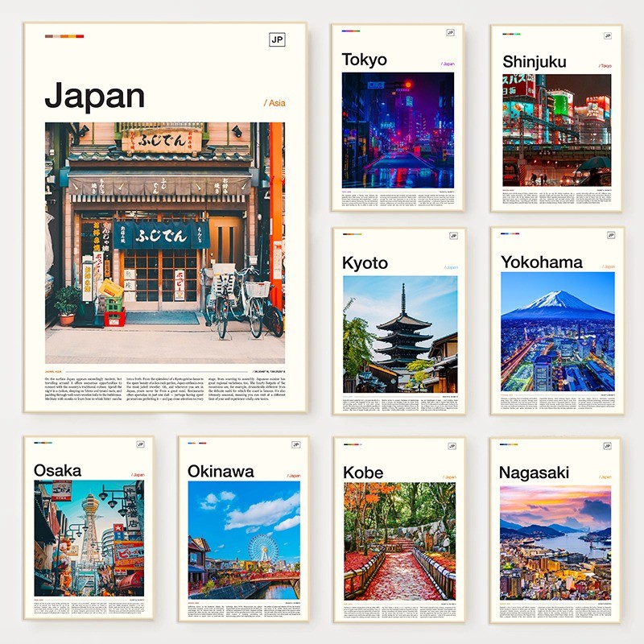Click the "/ Tokyo" label on the Shinjuku poster
The width and height of the screenshot is (644, 644).
pyautogui.click(x=605, y=65)
